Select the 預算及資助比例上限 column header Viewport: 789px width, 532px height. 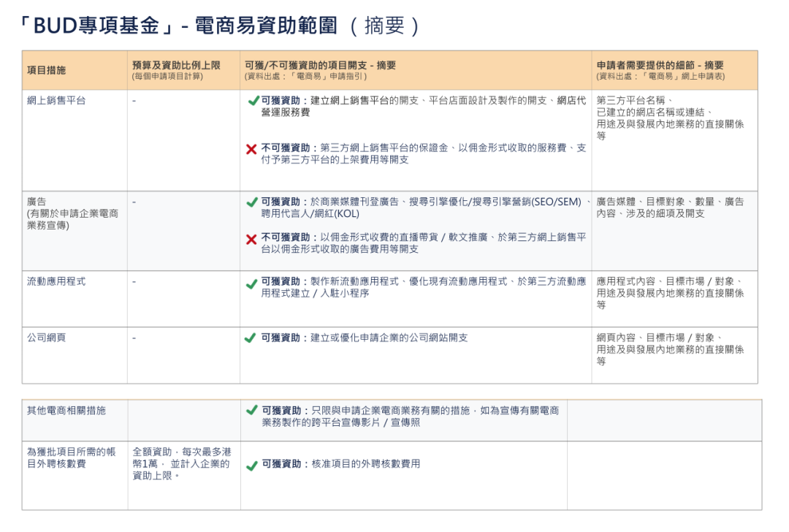(x=176, y=66)
